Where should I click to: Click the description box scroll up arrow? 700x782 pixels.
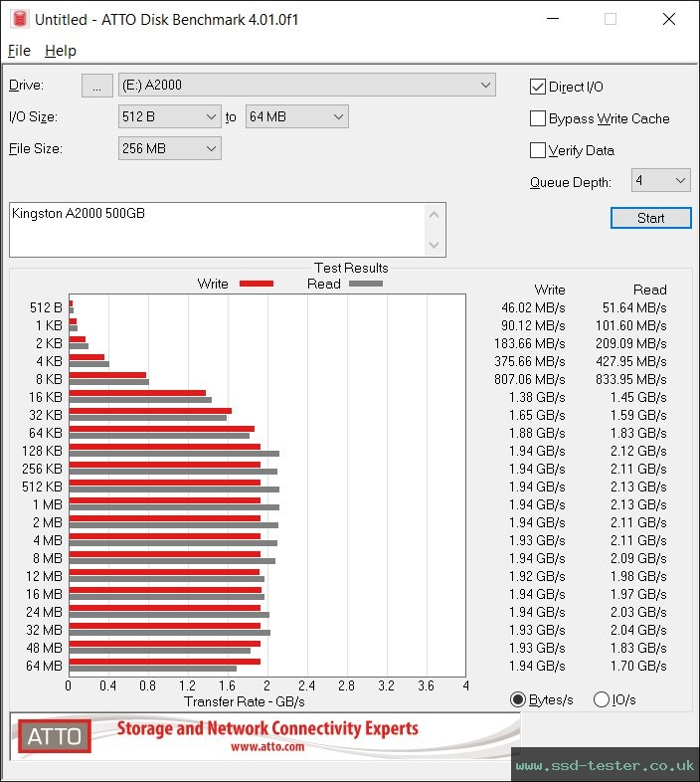(434, 215)
